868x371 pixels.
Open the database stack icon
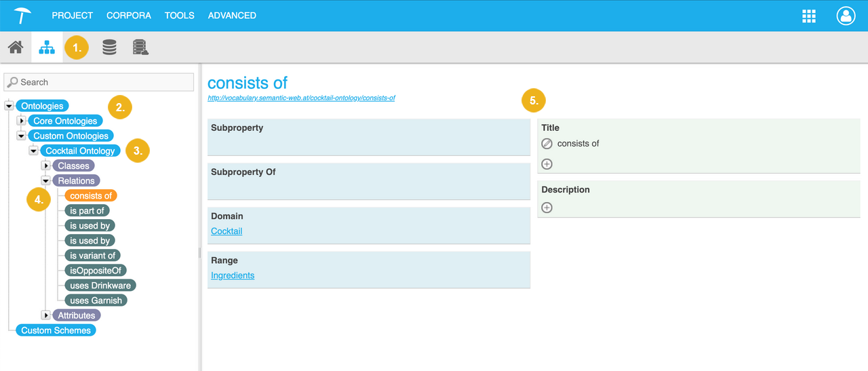pos(109,47)
